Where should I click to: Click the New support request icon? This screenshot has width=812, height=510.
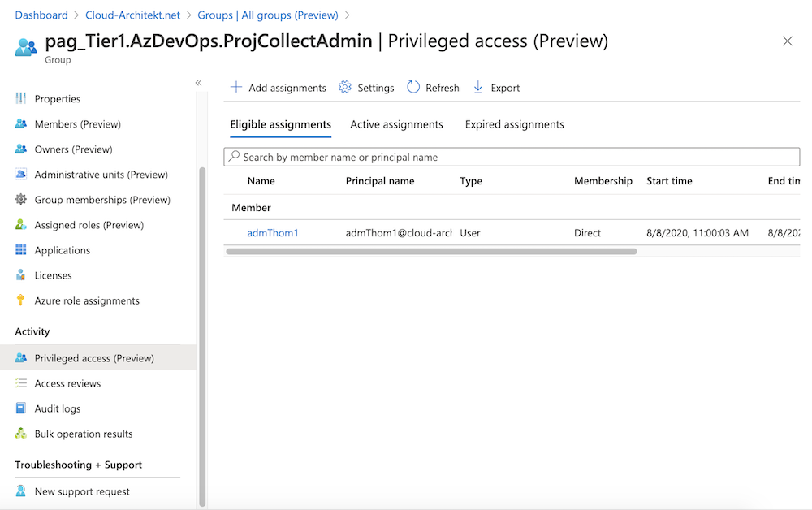click(21, 491)
